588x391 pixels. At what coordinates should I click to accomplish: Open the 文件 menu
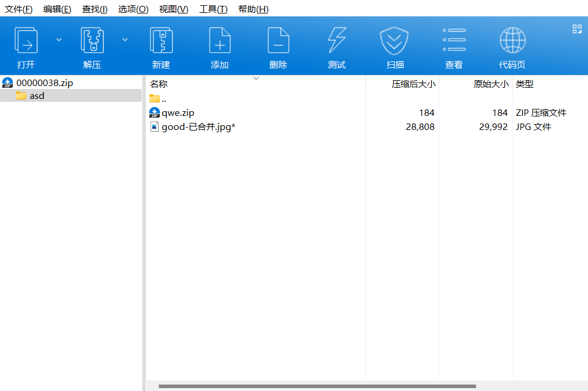pyautogui.click(x=18, y=9)
